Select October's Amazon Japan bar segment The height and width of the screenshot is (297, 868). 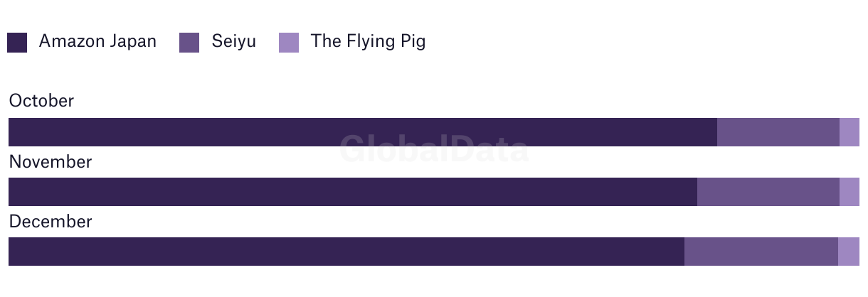(363, 132)
